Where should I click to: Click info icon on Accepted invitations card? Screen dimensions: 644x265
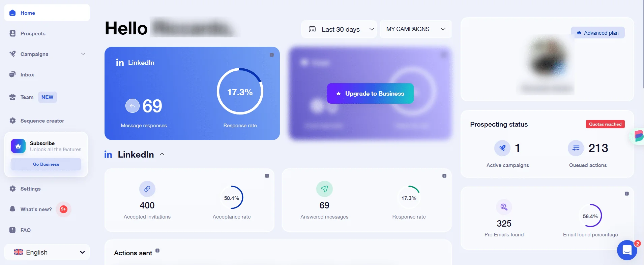coord(267,176)
